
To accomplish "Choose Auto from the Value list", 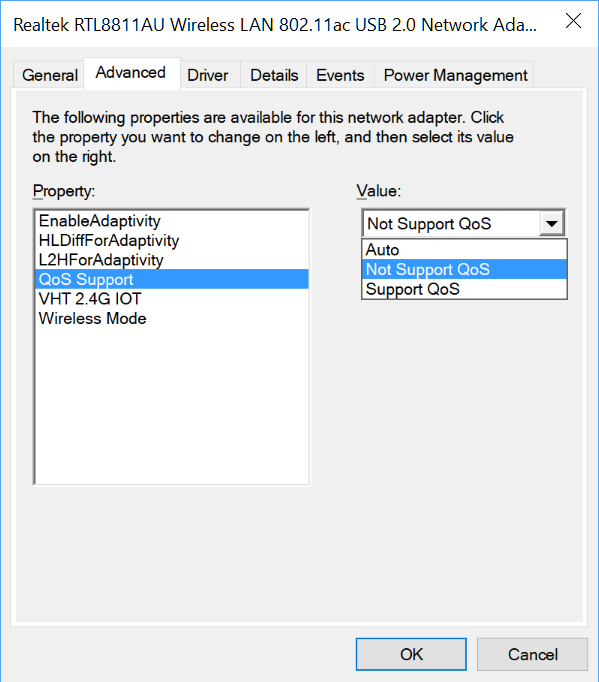I will pyautogui.click(x=464, y=250).
